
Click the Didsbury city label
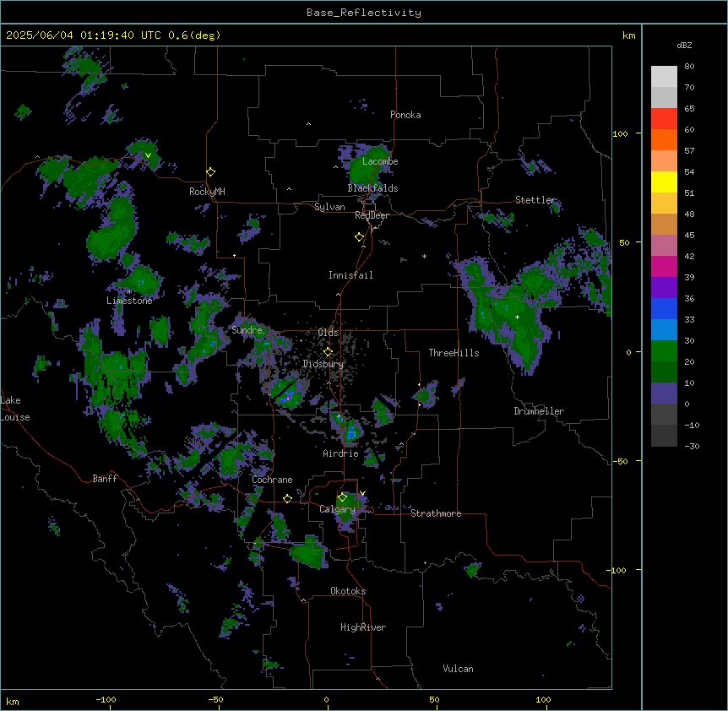323,364
